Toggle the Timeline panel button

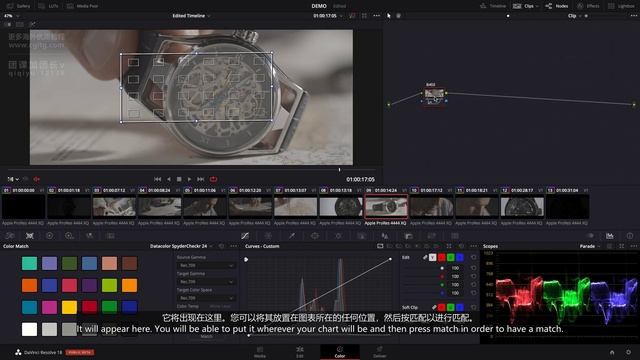click(493, 6)
